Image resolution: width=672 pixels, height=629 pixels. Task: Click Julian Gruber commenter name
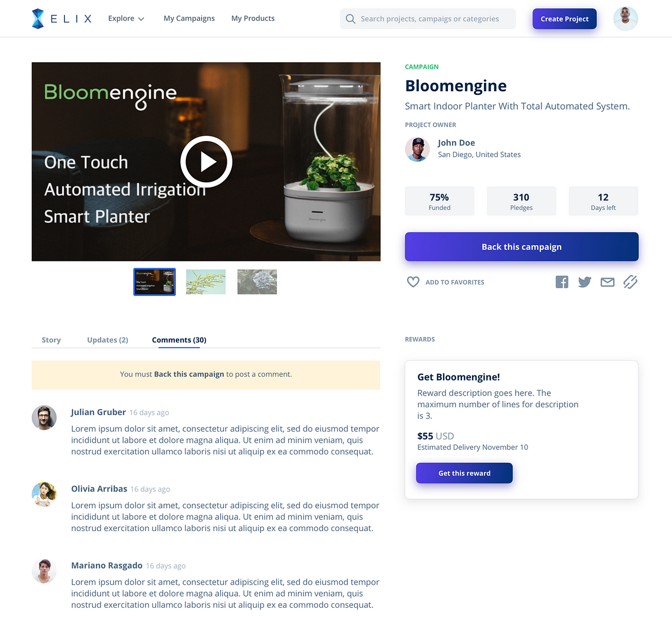99,412
